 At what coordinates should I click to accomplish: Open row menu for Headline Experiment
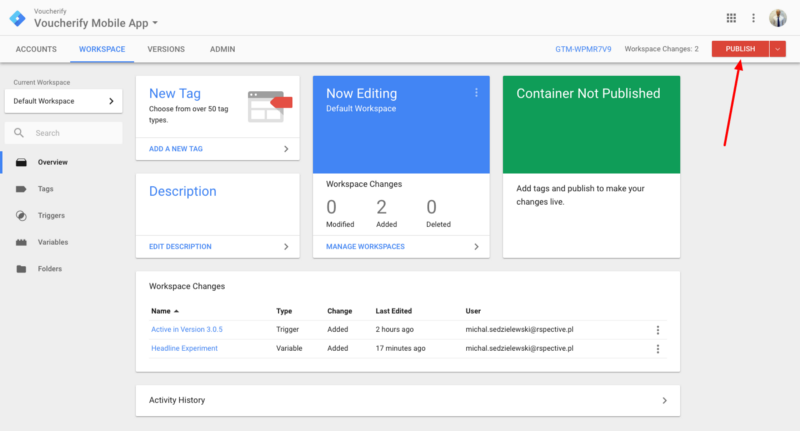(x=658, y=349)
